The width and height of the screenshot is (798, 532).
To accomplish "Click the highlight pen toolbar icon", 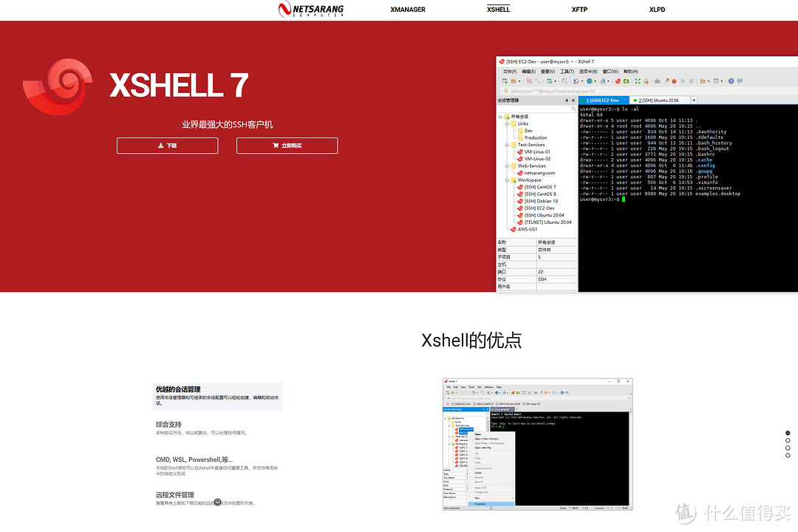I will point(666,81).
